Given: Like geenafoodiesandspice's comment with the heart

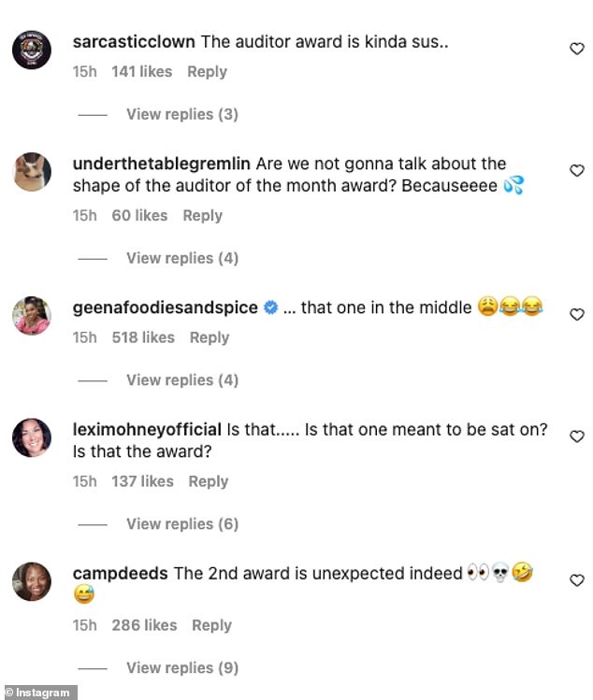Looking at the screenshot, I should (x=577, y=314).
